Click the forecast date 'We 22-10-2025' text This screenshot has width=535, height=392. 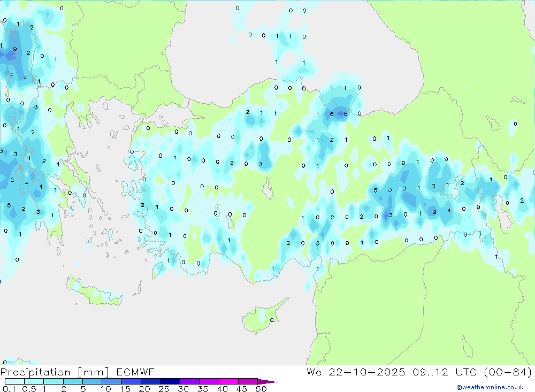356,372
